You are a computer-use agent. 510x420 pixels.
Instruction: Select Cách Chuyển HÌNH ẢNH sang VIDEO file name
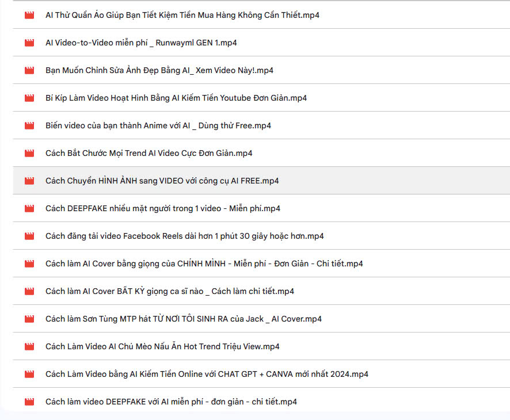click(x=162, y=181)
